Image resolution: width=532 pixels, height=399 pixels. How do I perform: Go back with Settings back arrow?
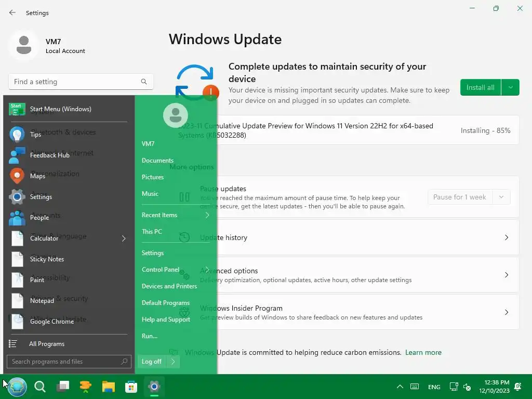click(12, 12)
